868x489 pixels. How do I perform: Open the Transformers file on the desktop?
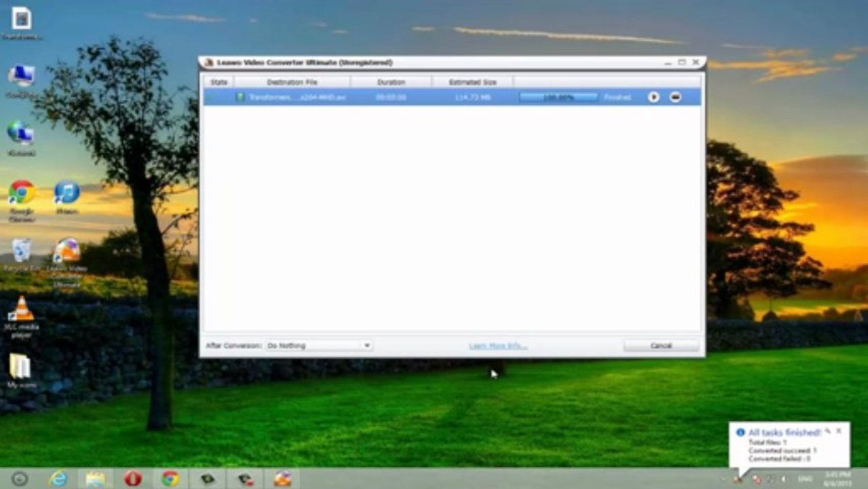pyautogui.click(x=22, y=23)
